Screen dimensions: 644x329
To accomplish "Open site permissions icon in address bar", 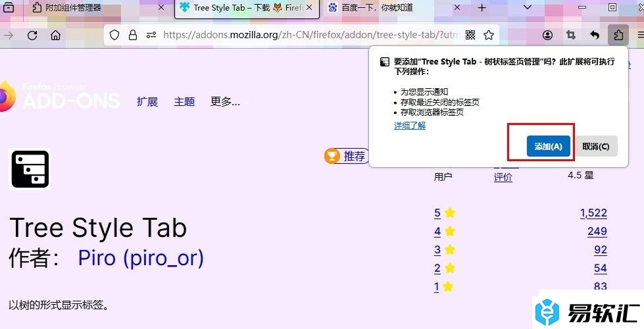I will (x=151, y=36).
